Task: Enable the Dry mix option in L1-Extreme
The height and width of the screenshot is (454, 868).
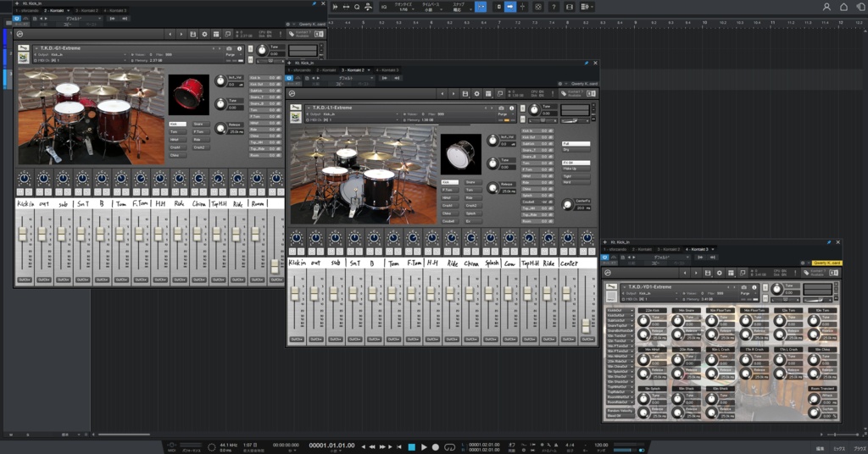Action: pos(576,149)
